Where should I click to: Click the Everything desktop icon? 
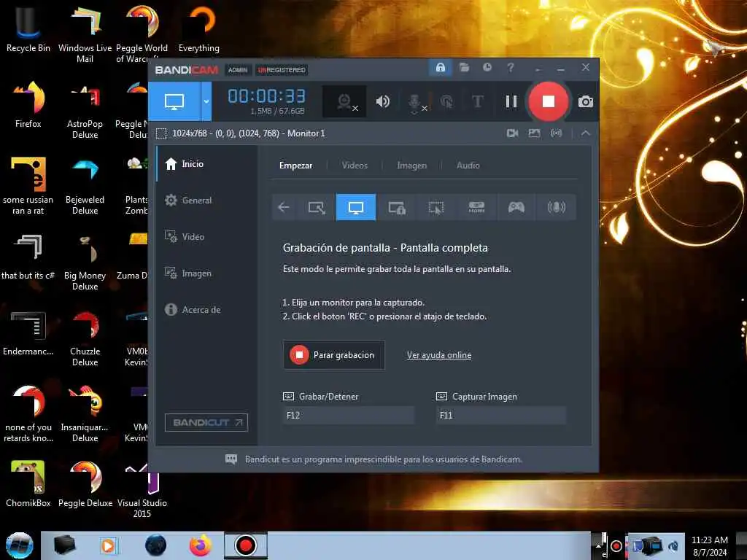[199, 28]
